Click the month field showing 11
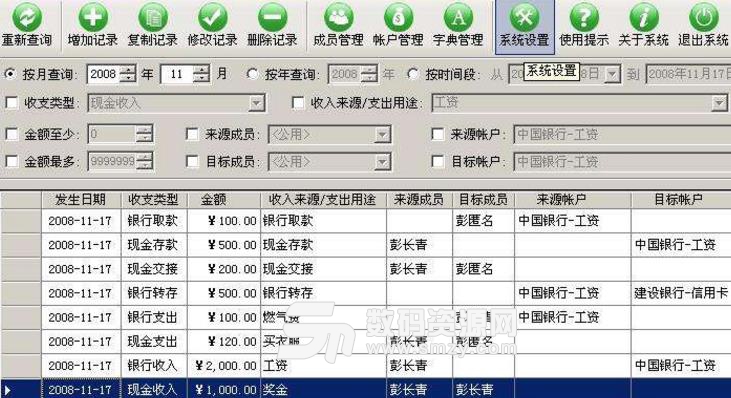Screen dimensions: 731x398 coord(177,74)
